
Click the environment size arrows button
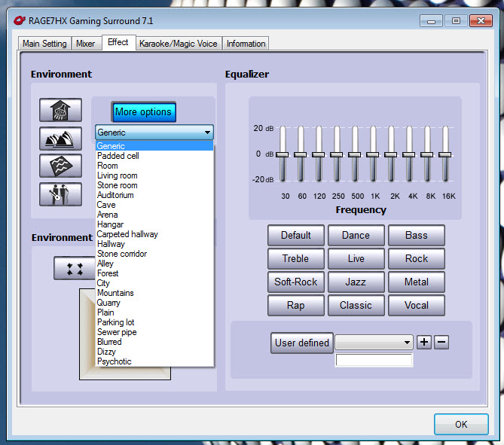click(x=75, y=268)
